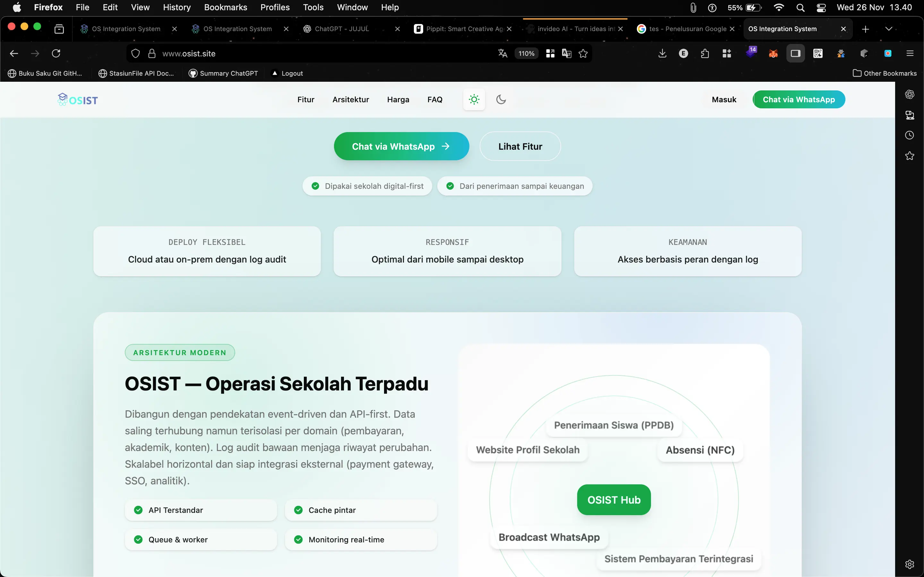This screenshot has width=924, height=577.
Task: Expand the list-all-tabs chevron
Action: pos(889,29)
